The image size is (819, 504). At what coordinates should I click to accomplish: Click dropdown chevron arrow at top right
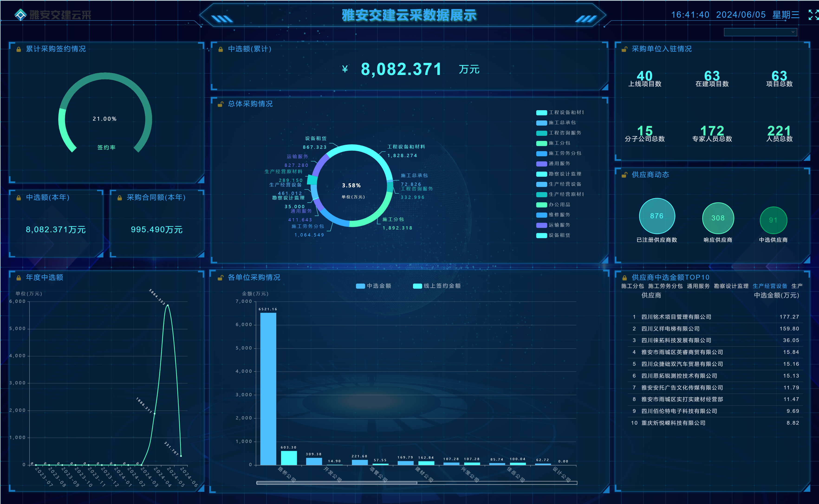click(x=793, y=32)
